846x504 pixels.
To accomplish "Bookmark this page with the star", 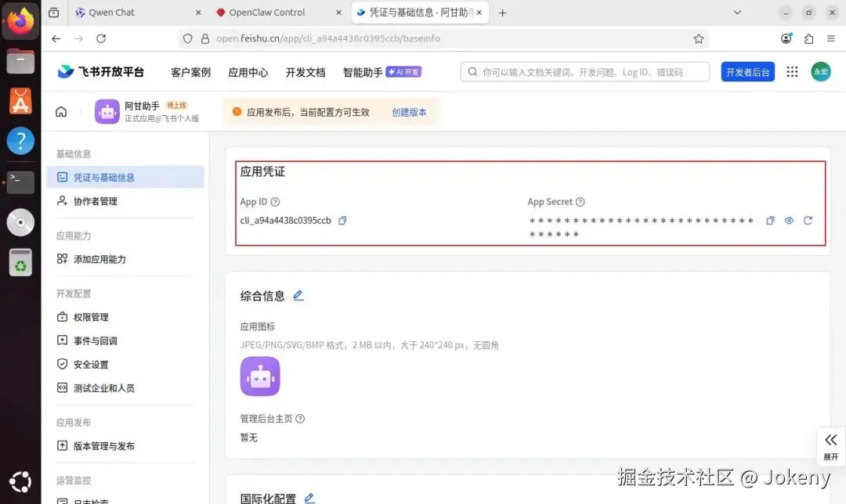I will click(699, 38).
